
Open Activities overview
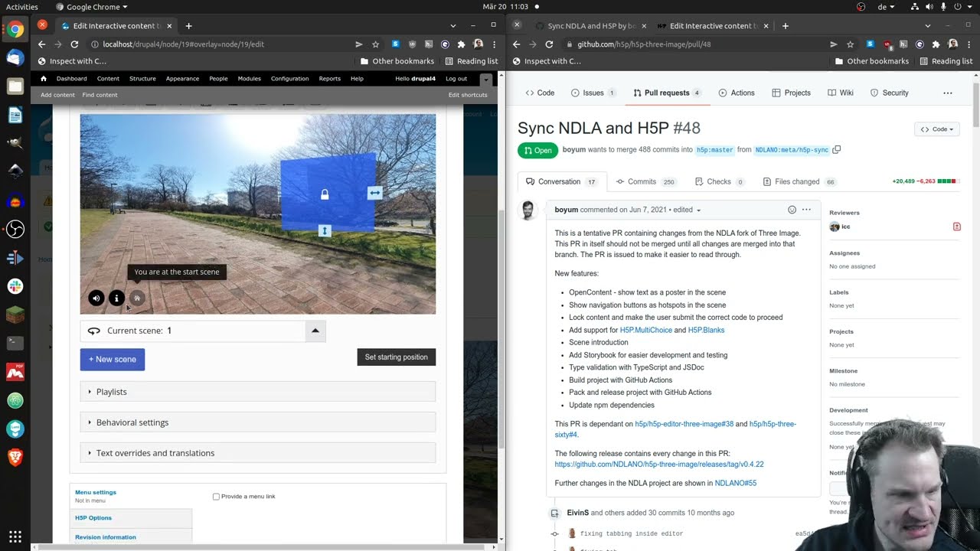(x=22, y=7)
